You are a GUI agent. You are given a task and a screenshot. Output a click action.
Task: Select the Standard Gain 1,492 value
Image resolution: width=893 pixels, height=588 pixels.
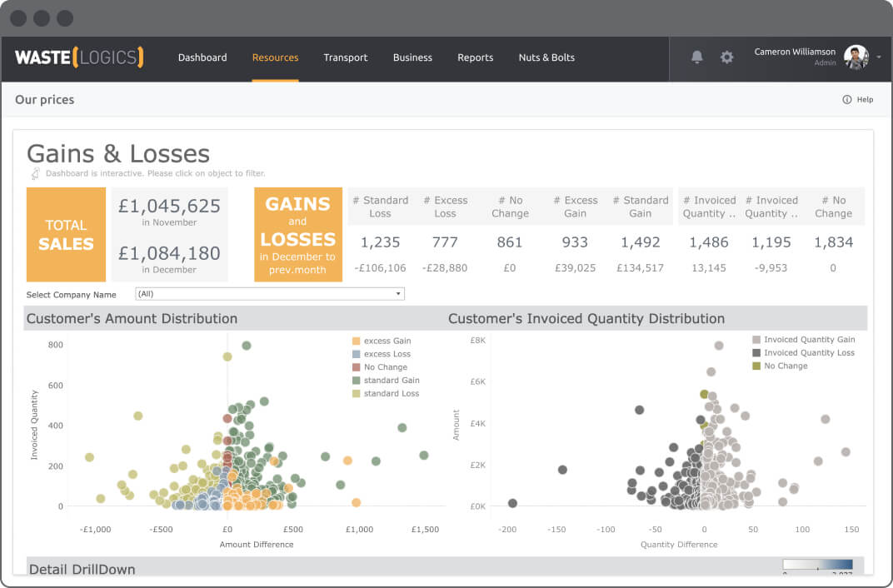coord(640,242)
